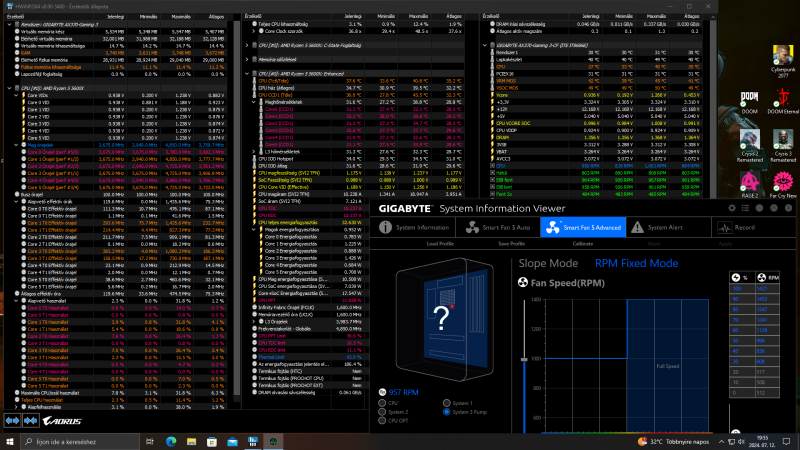Click the inward collapse arrows button in HWiNFO
Image resolution: width=800 pixels, height=450 pixels.
pyautogui.click(x=31, y=420)
